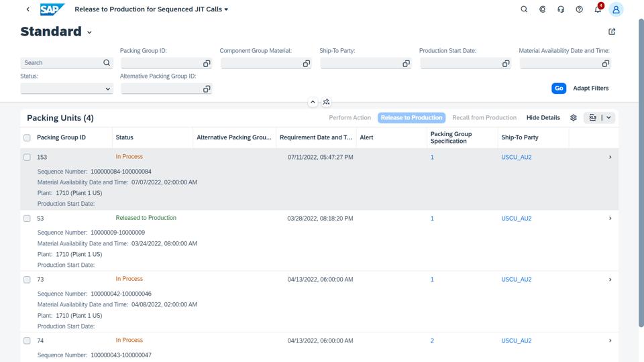Screen dimensions: 644x362
Task: Expand the Status filter dropdown
Action: pyautogui.click(x=107, y=88)
